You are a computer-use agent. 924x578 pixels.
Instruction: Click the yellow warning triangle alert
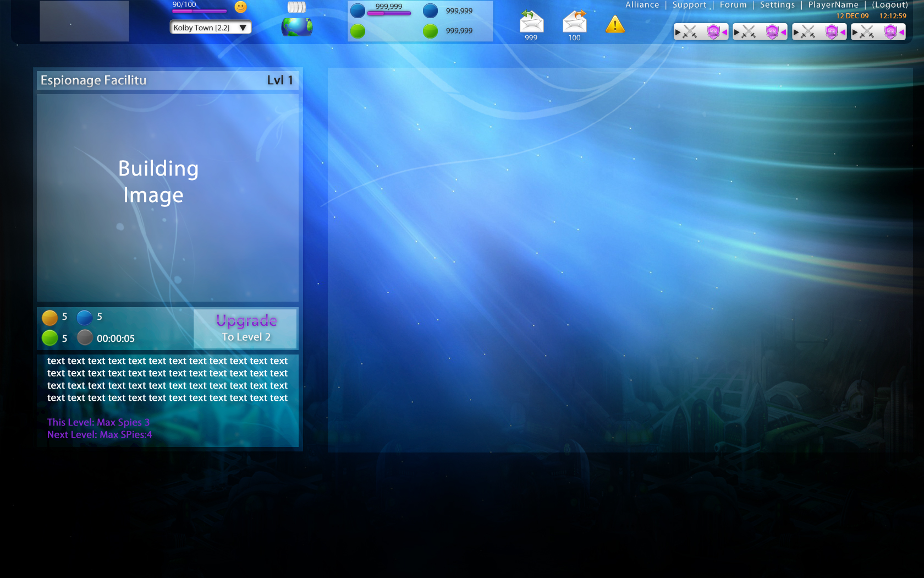pos(615,25)
